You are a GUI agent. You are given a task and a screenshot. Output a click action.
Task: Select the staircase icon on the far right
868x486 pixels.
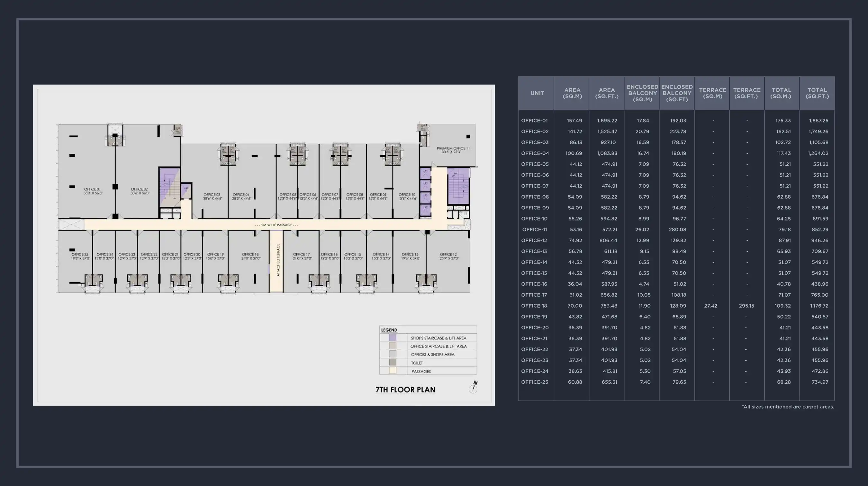click(x=459, y=189)
